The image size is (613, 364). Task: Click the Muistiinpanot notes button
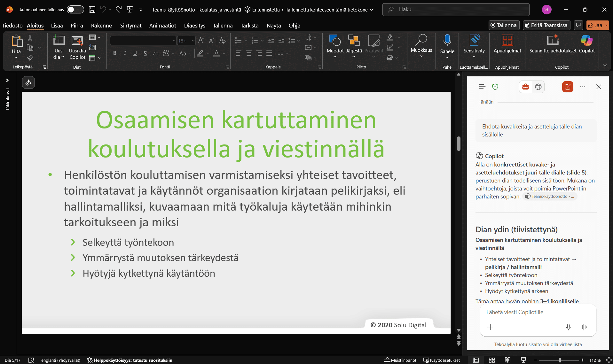(x=400, y=360)
